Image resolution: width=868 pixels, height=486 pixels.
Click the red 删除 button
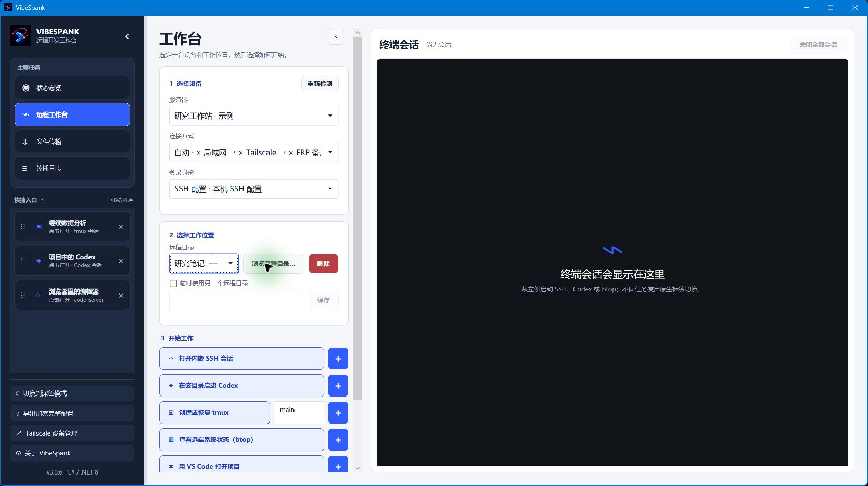point(324,264)
